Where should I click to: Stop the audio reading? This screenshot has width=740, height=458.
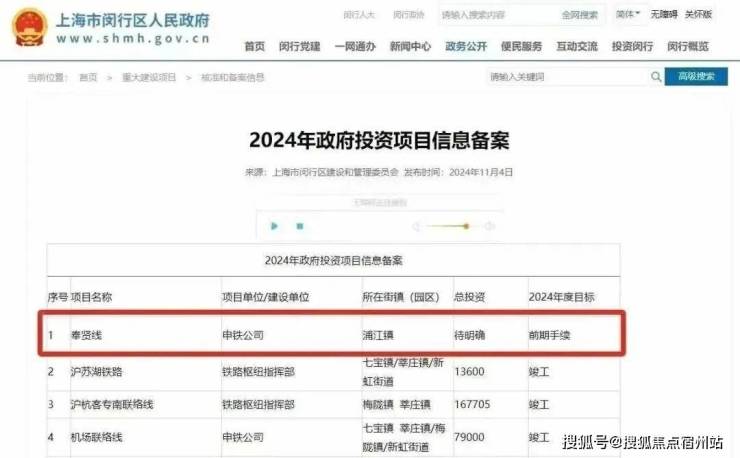coord(300,226)
